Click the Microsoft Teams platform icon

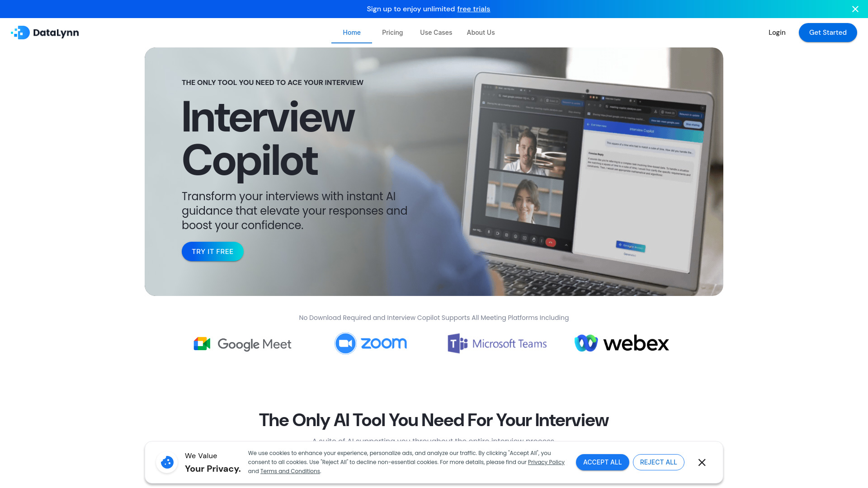click(x=456, y=343)
